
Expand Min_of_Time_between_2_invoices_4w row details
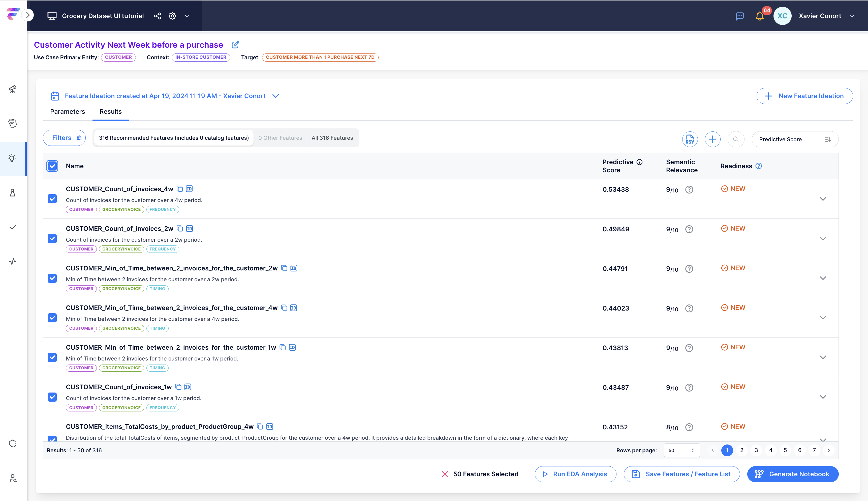coord(823,318)
